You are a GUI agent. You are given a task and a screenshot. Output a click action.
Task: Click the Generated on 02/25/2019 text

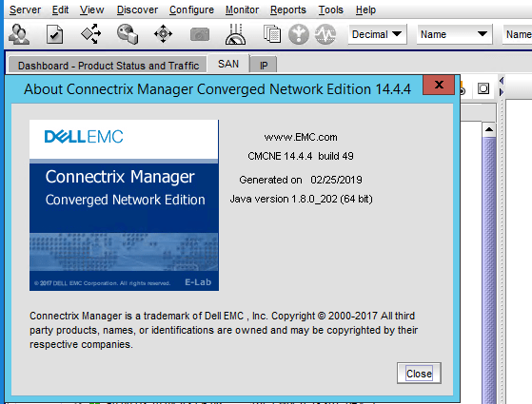(x=301, y=180)
